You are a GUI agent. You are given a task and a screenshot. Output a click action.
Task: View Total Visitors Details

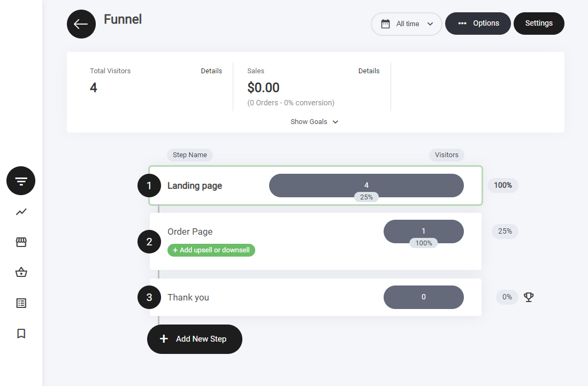(211, 71)
